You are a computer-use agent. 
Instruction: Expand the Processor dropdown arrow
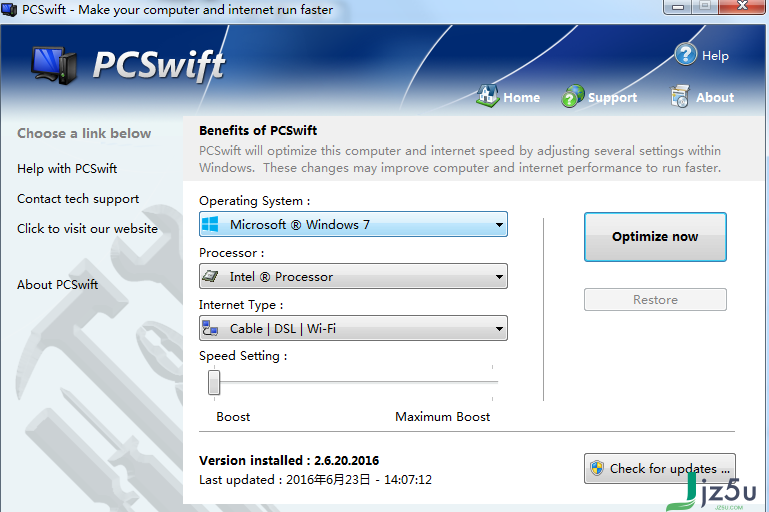coord(499,277)
